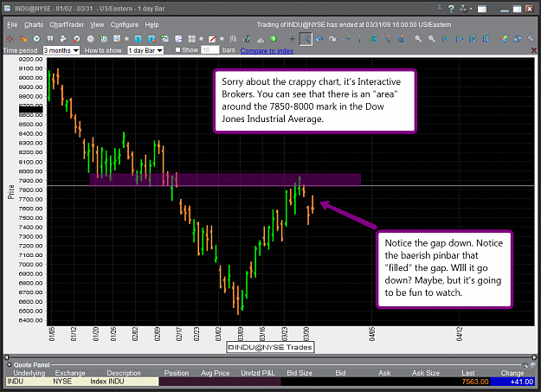Open dropdown arrow next to layout icon

[201, 39]
